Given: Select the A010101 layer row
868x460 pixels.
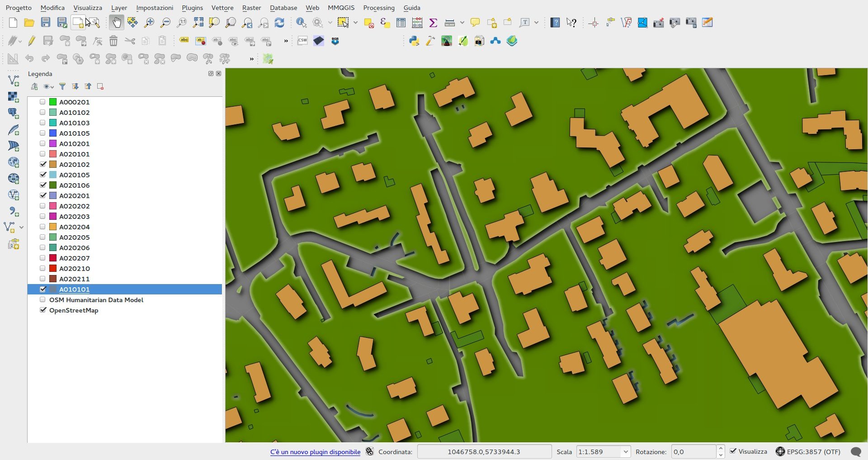Looking at the screenshot, I should (x=125, y=289).
